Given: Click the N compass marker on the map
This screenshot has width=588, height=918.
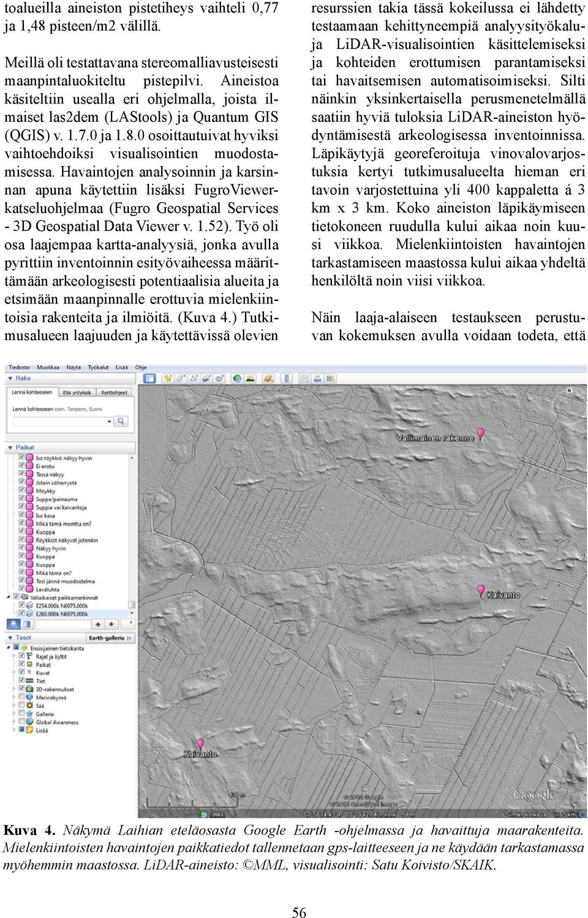Looking at the screenshot, I should 569,390.
